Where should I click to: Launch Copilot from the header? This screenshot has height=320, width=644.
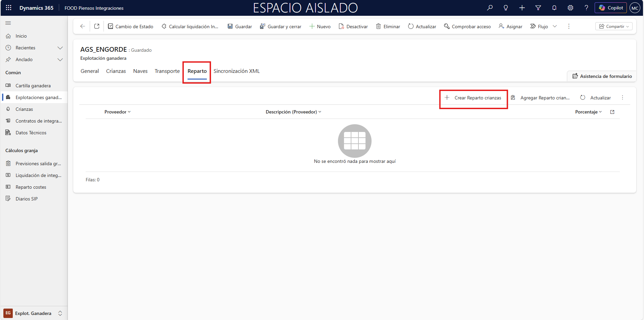(x=611, y=8)
